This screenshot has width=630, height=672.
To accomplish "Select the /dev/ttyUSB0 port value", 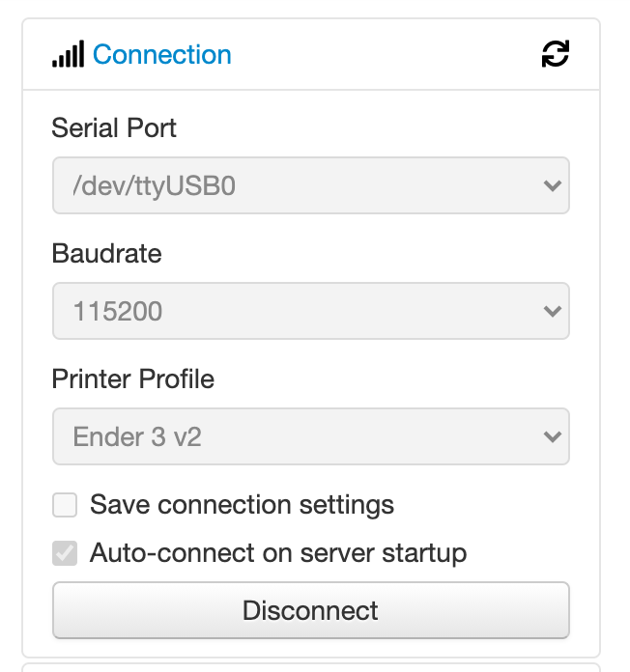I will pos(155,185).
